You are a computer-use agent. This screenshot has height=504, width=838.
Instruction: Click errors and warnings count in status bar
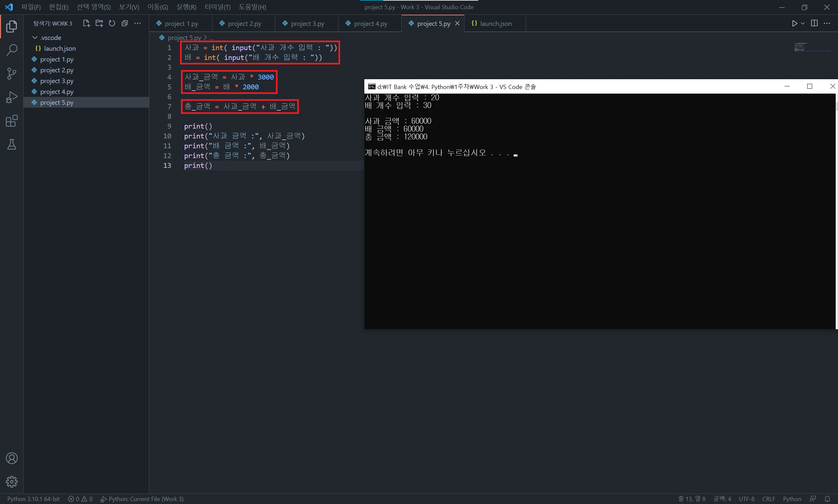[x=80, y=499]
